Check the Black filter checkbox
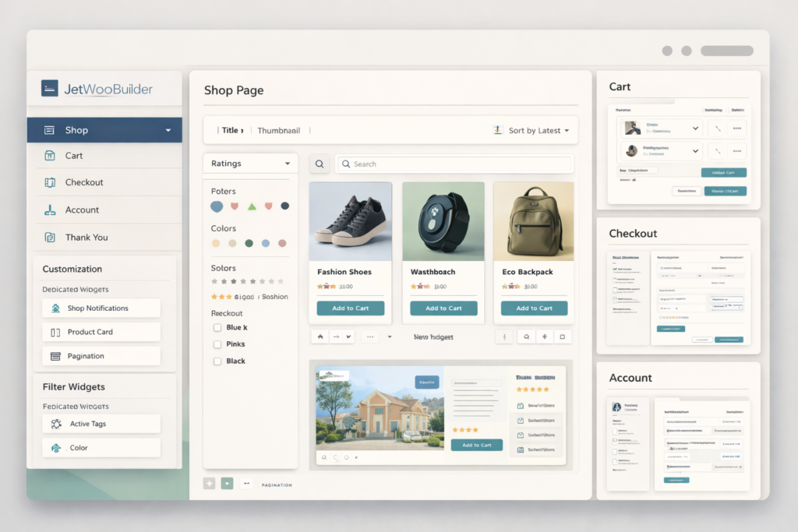The height and width of the screenshot is (532, 798). click(x=219, y=361)
